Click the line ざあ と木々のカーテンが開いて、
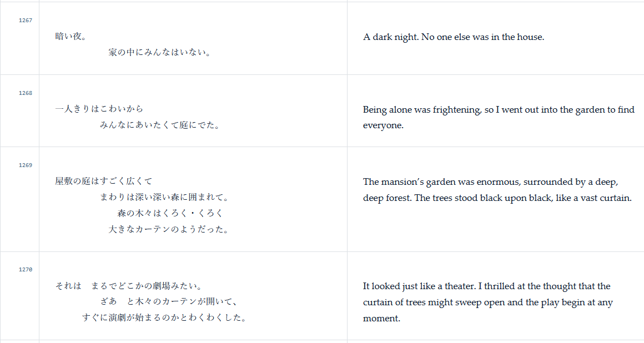 click(x=169, y=301)
